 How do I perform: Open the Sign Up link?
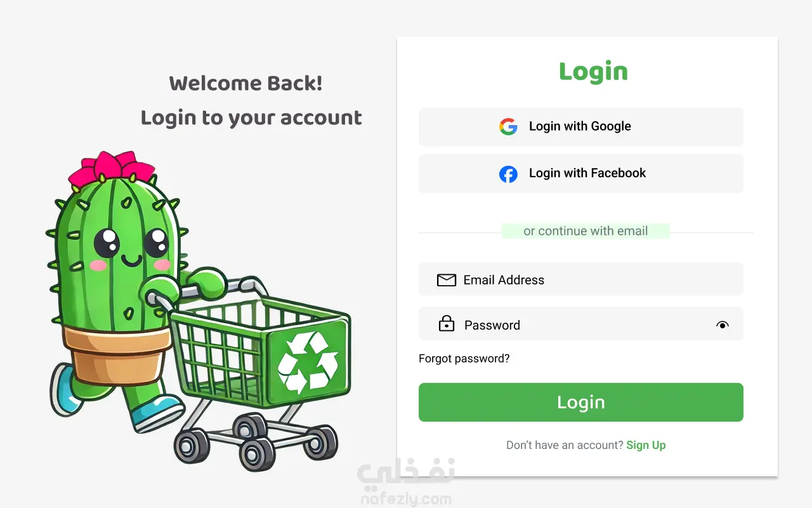click(x=646, y=445)
